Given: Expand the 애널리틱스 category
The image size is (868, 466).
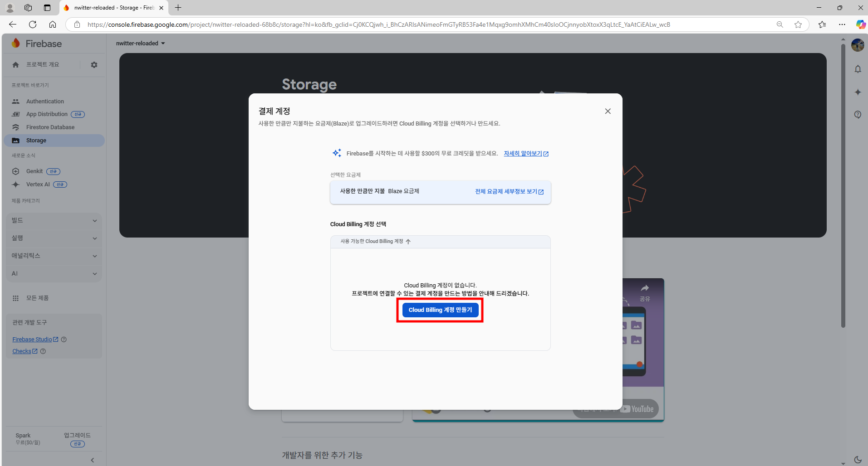Looking at the screenshot, I should [54, 256].
